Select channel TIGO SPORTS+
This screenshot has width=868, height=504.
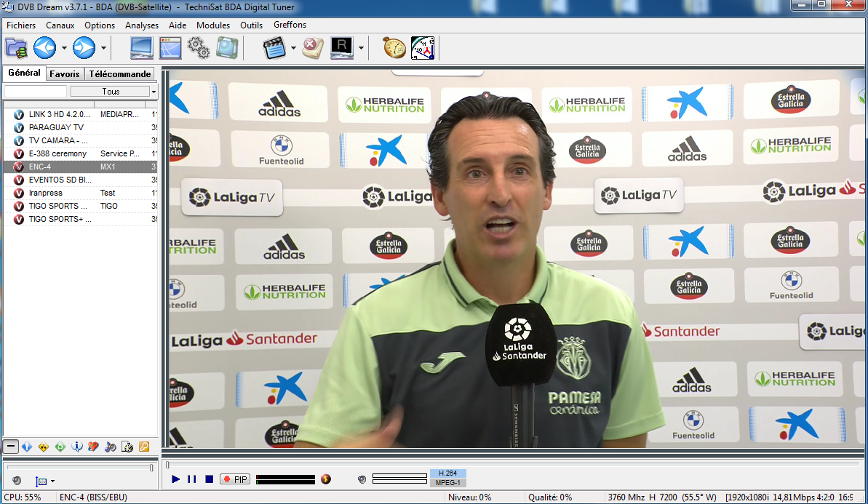81,219
